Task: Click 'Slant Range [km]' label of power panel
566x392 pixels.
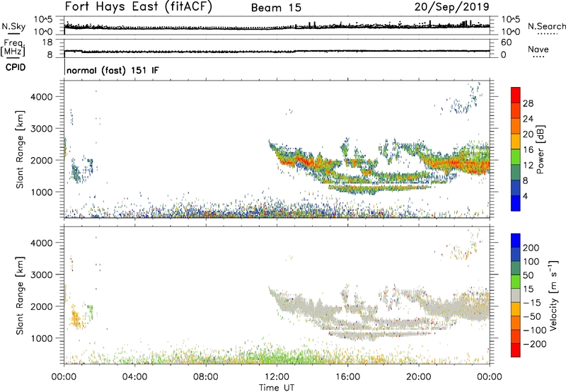Action: [20, 149]
